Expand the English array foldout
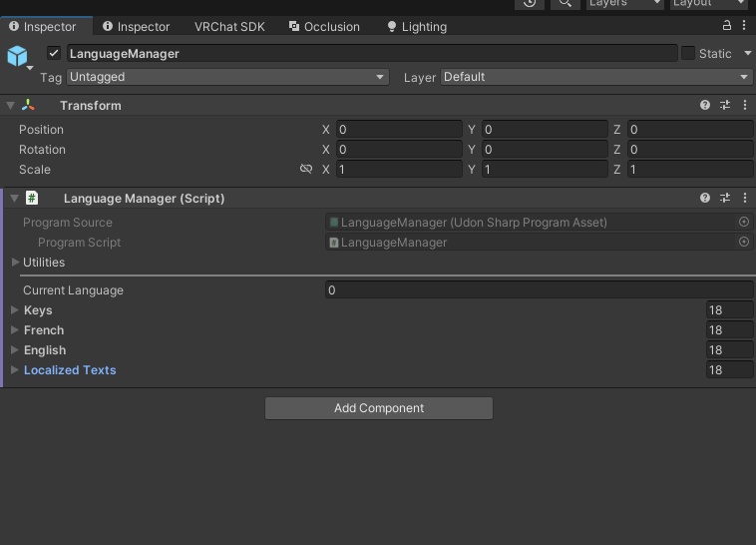Viewport: 756px width, 545px height. 15,350
